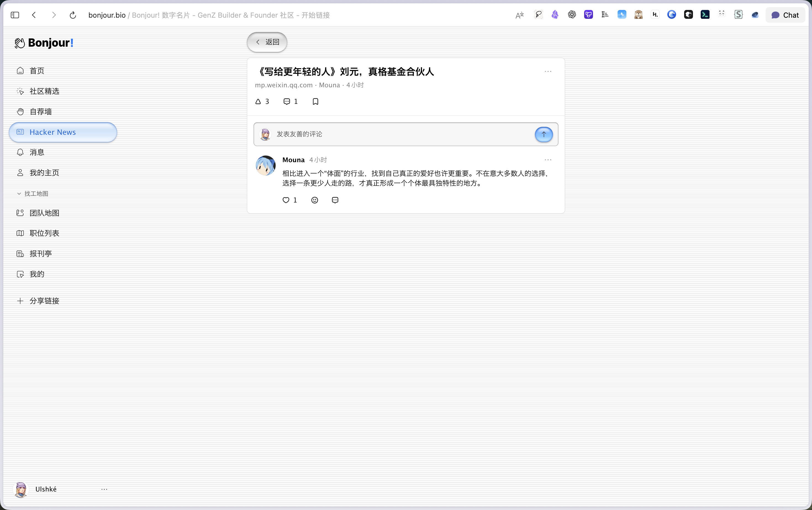812x510 pixels.
Task: Open 报刊亭 in the sidebar
Action: pyautogui.click(x=63, y=254)
